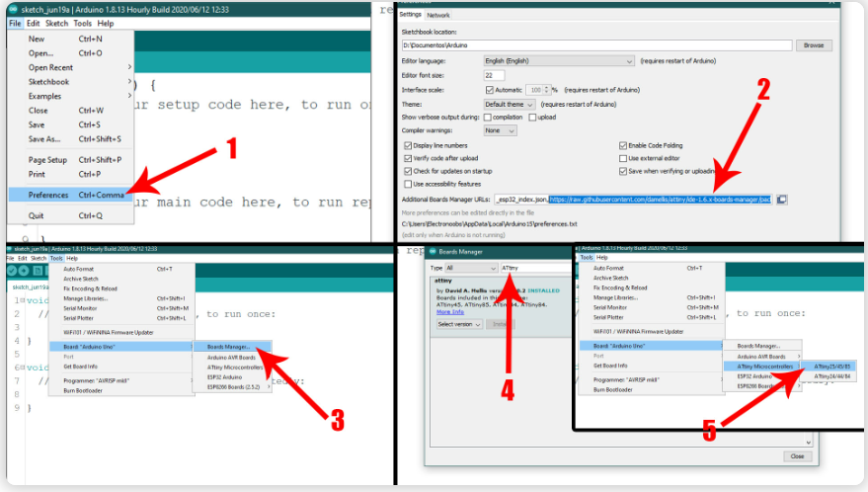Image resolution: width=868 pixels, height=492 pixels.
Task: Choose Page Setup in File menu
Action: (x=71, y=160)
